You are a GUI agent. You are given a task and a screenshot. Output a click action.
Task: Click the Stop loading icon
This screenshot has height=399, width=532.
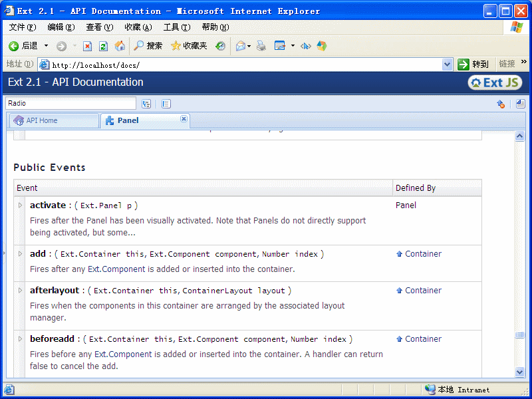pos(87,46)
